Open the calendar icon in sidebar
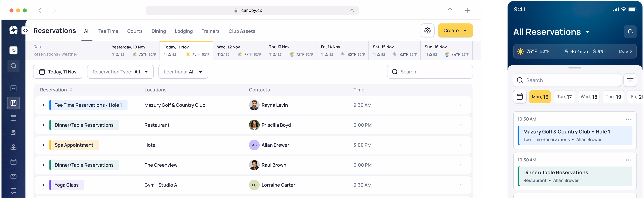Image resolution: width=644 pixels, height=198 pixels. 13,118
